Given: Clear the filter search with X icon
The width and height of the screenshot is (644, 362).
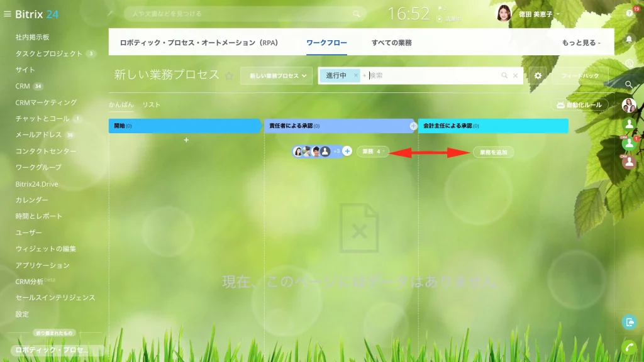Looking at the screenshot, I should [515, 75].
